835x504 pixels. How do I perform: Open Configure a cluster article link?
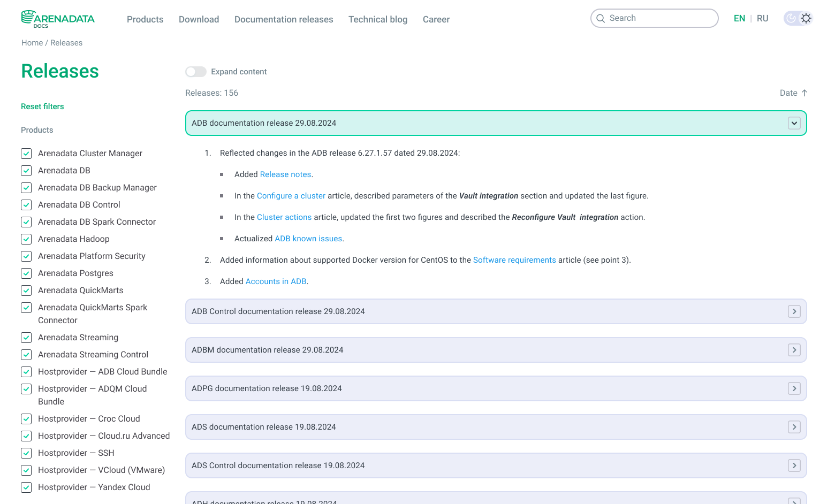(x=291, y=196)
